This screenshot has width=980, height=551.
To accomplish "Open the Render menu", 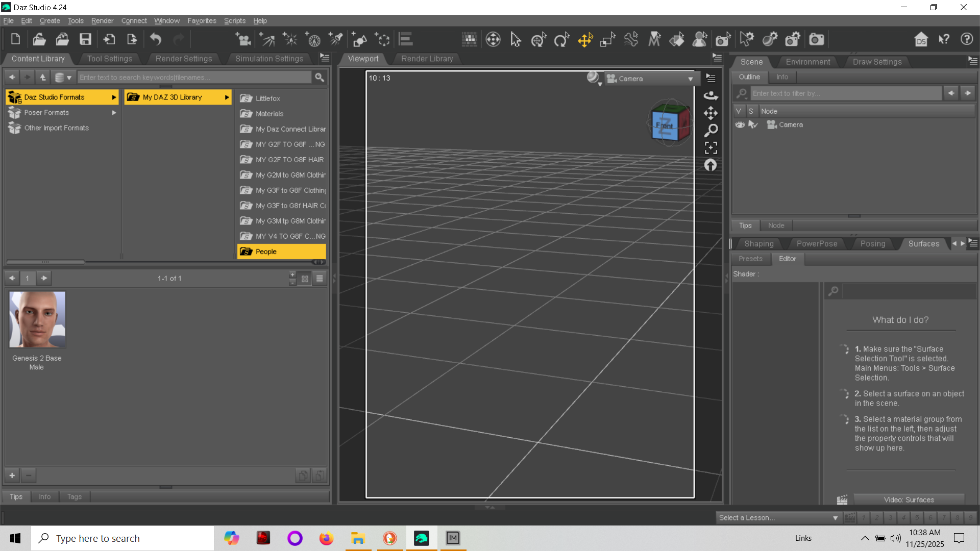I will tap(102, 21).
